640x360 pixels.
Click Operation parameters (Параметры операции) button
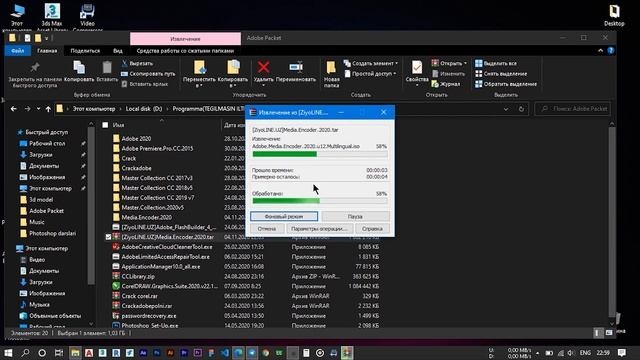point(319,229)
